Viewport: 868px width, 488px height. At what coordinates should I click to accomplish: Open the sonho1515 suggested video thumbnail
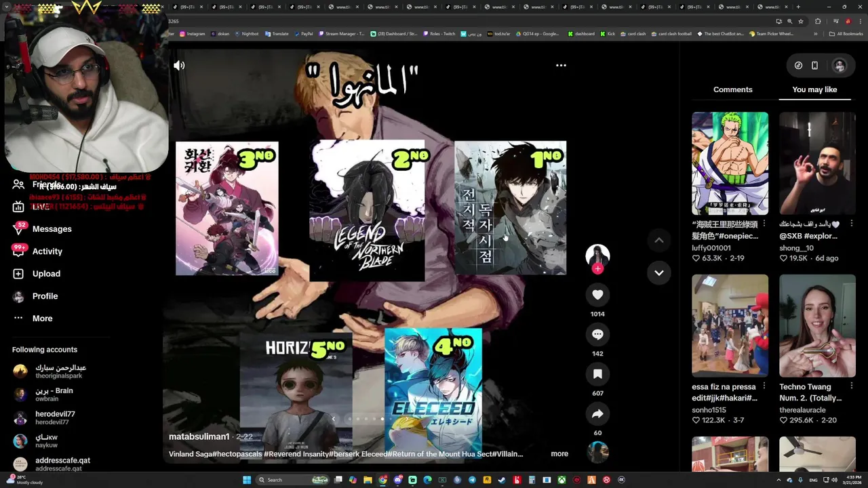730,325
